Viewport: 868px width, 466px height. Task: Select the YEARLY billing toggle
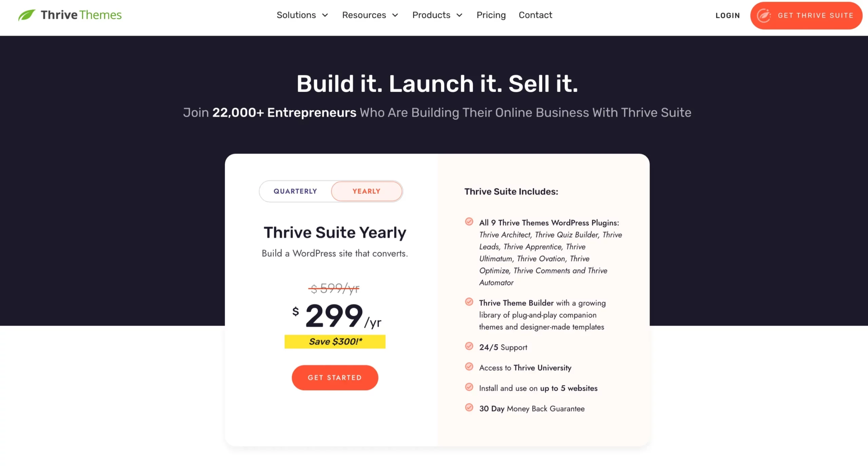coord(366,190)
